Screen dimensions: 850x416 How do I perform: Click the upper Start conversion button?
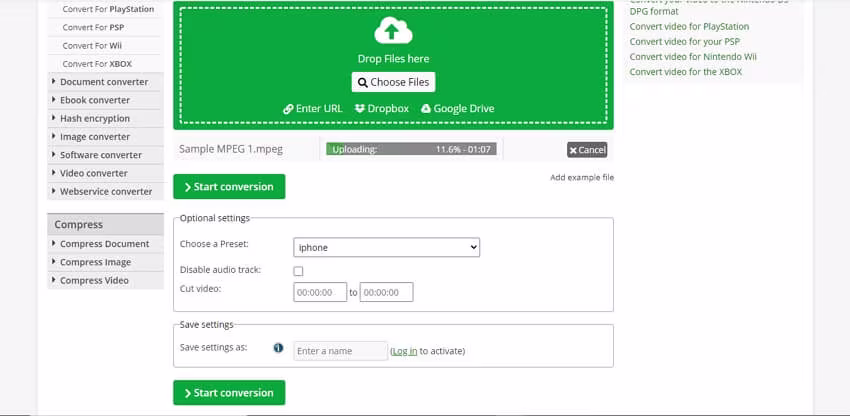tap(229, 187)
